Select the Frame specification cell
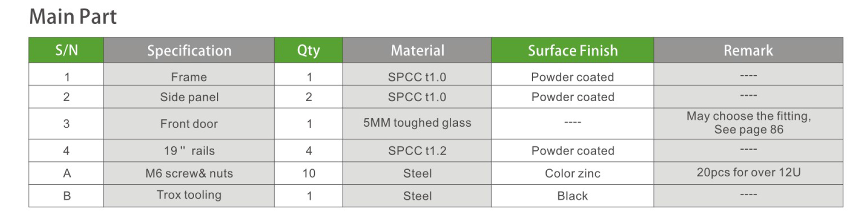The image size is (868, 220). click(x=189, y=77)
